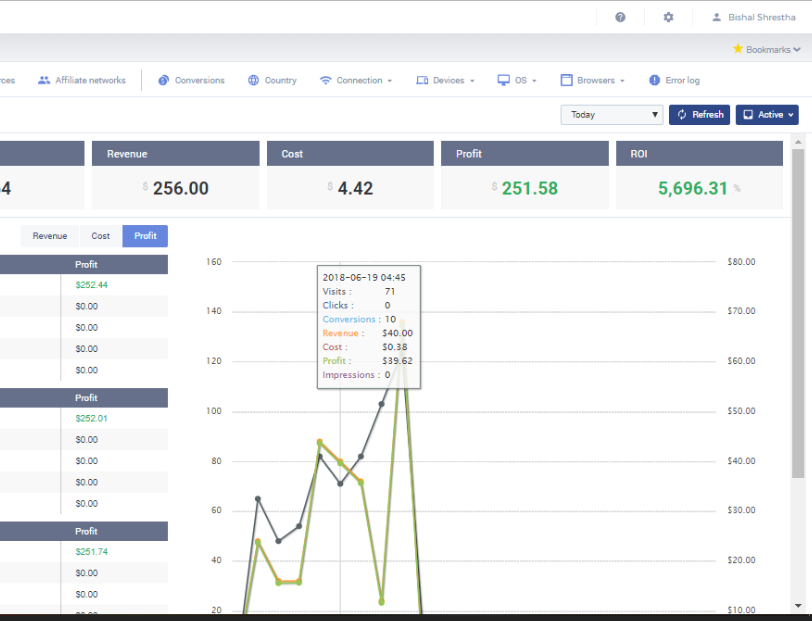Switch chart to the Cost toggle
This screenshot has height=621, width=812.
pyautogui.click(x=101, y=236)
